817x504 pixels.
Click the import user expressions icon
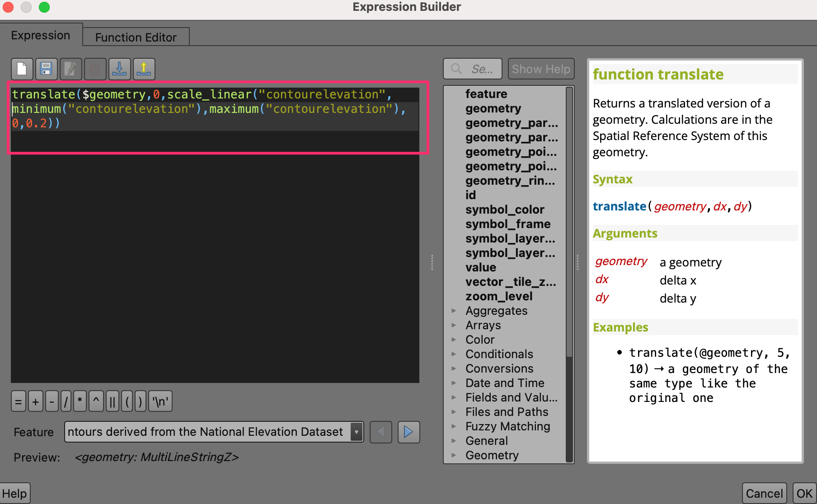119,69
